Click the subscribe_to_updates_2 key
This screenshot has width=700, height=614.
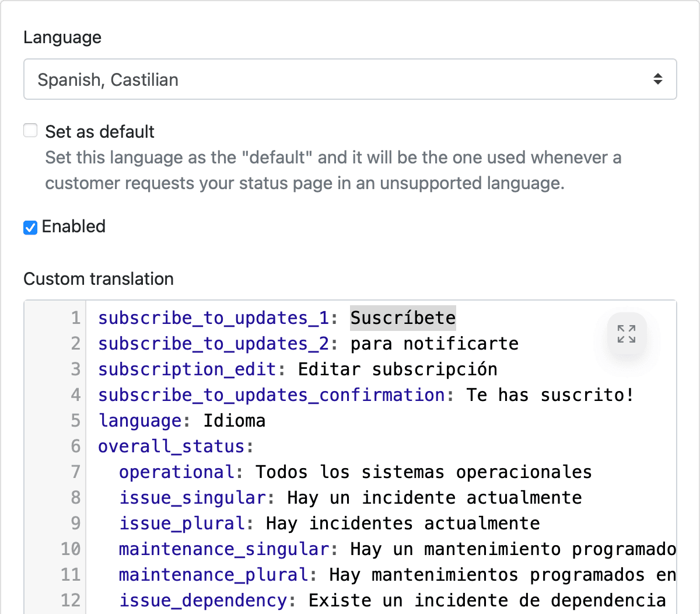(213, 344)
